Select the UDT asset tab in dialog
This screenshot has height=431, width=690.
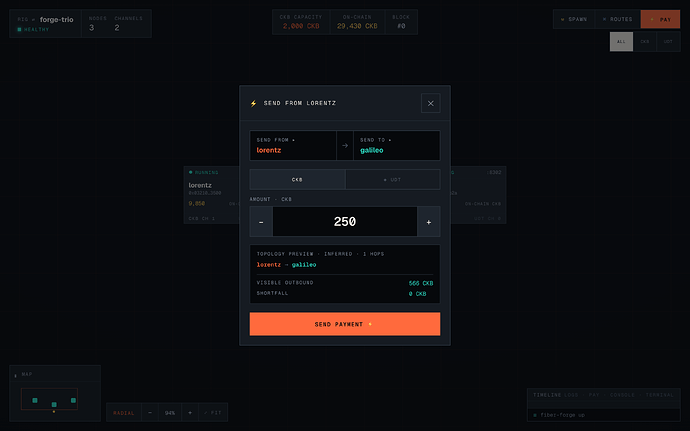(393, 180)
